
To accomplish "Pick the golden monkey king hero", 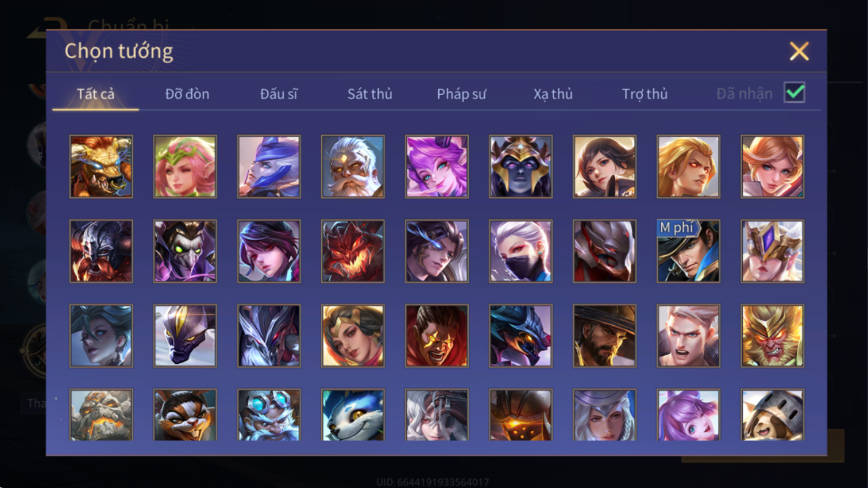I will pos(772,336).
